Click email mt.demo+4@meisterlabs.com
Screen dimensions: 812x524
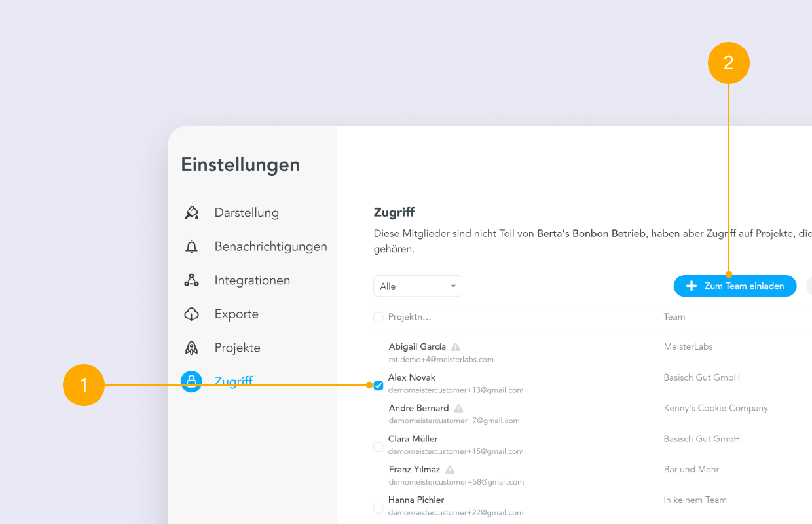[x=441, y=360]
